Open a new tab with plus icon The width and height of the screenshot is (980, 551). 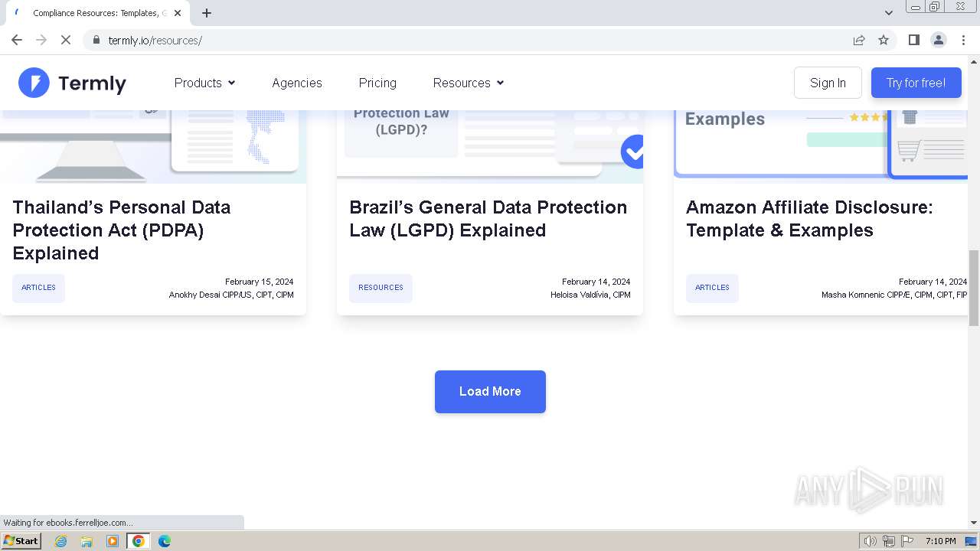point(207,13)
